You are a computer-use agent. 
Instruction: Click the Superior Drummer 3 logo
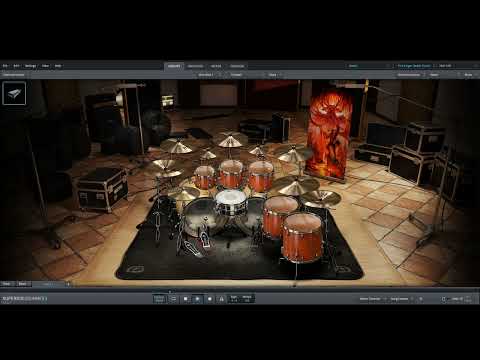click(24, 299)
